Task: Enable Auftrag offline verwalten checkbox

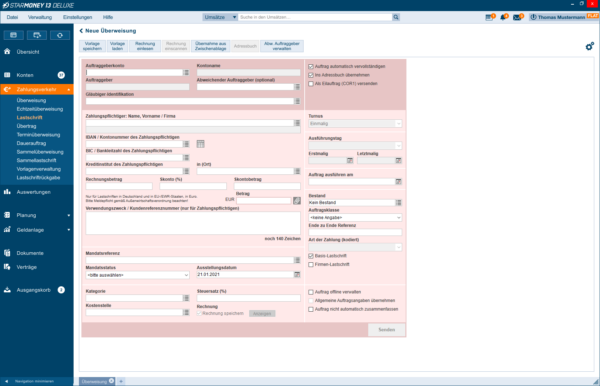Action: pyautogui.click(x=311, y=292)
